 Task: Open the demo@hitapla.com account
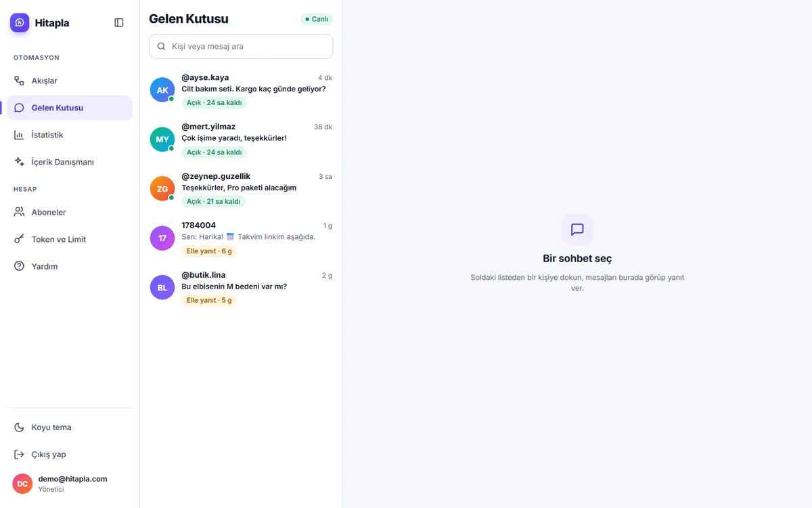click(70, 484)
